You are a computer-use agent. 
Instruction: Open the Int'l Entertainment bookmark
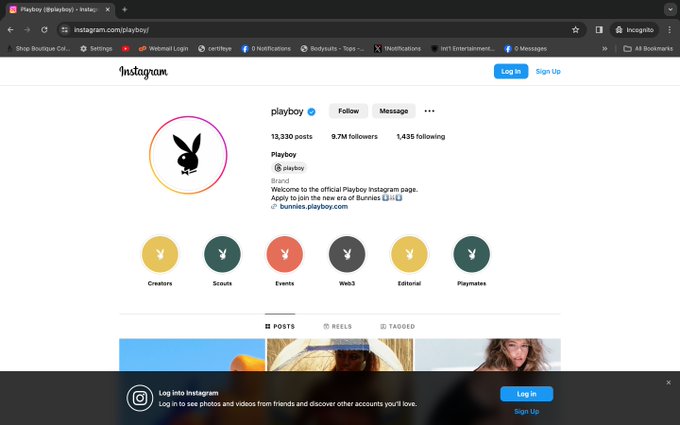(462, 49)
